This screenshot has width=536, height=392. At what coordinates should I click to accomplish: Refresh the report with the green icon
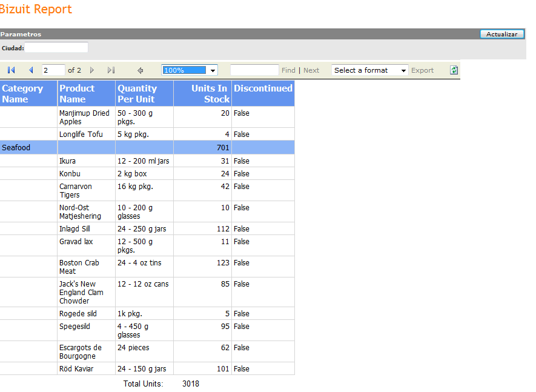[454, 70]
